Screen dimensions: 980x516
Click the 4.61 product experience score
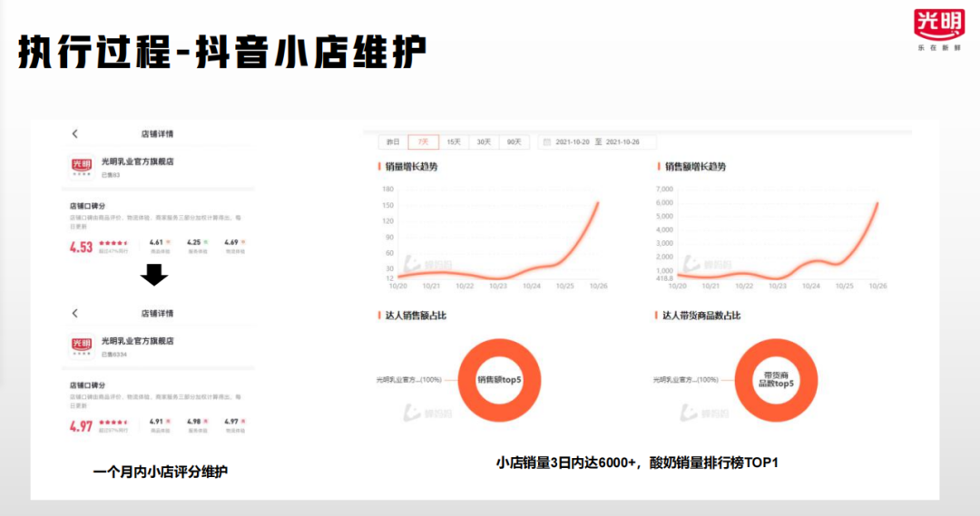tap(156, 242)
